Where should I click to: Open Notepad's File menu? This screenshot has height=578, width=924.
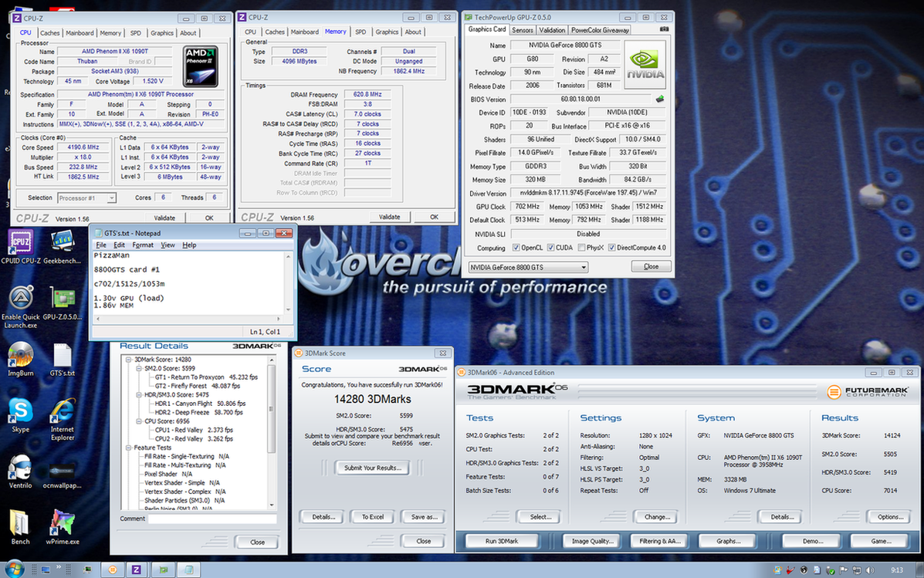(x=101, y=245)
